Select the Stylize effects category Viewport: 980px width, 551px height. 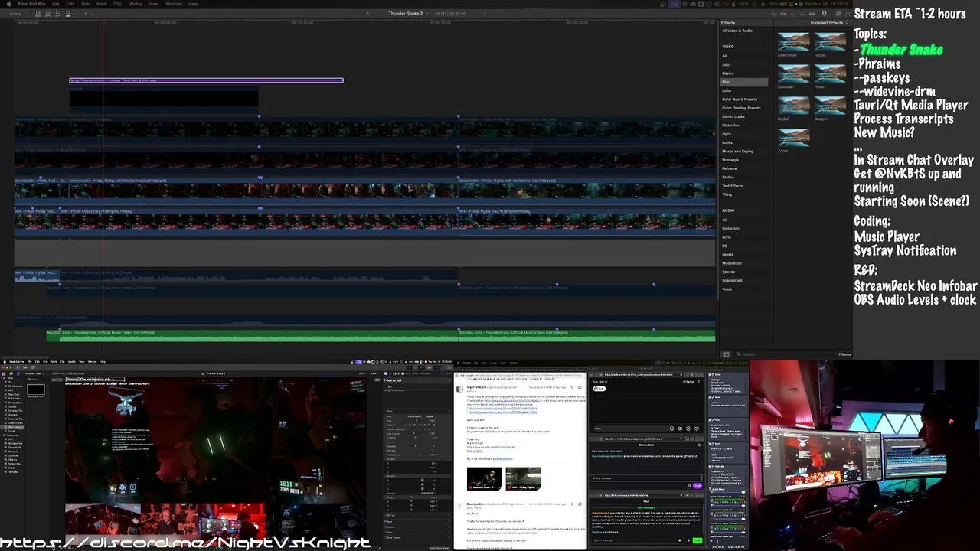pos(728,177)
